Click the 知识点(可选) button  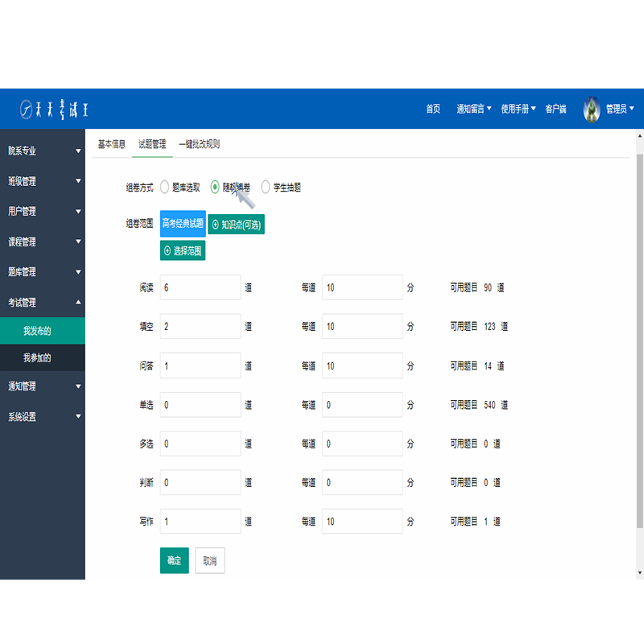coord(236,225)
